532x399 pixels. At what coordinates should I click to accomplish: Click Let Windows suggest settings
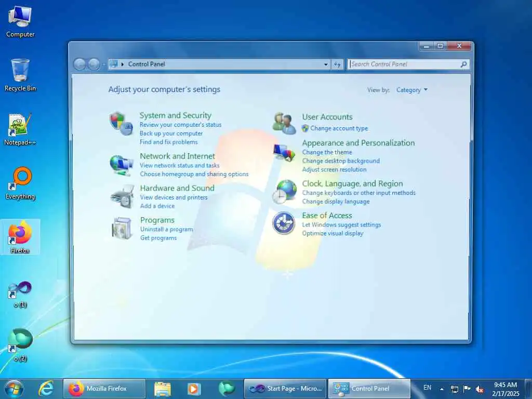(x=341, y=224)
